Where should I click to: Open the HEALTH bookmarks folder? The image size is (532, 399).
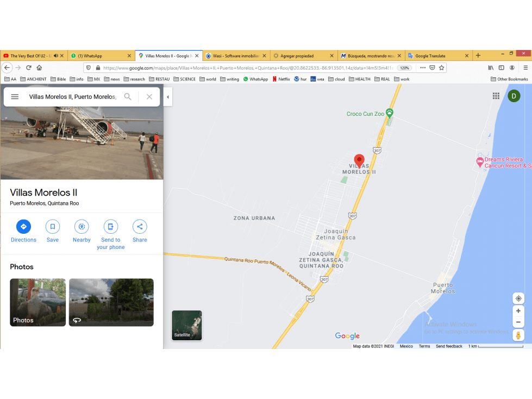coord(359,79)
